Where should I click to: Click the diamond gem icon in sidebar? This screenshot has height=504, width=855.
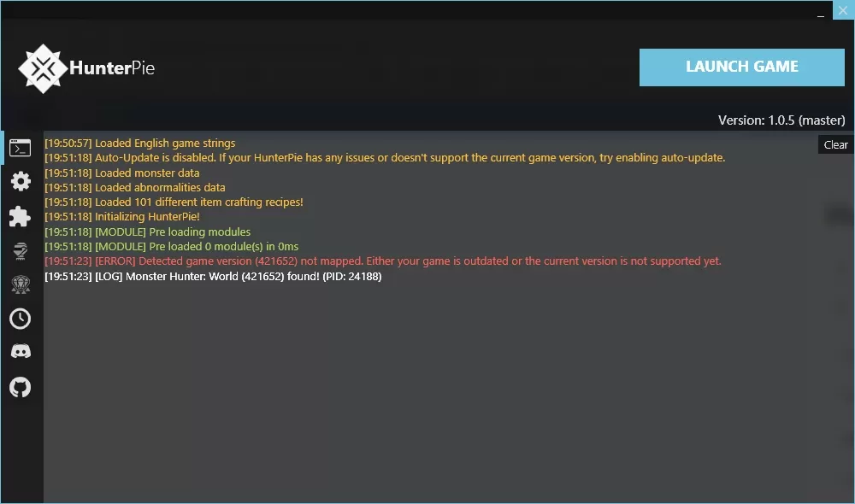coord(21,284)
